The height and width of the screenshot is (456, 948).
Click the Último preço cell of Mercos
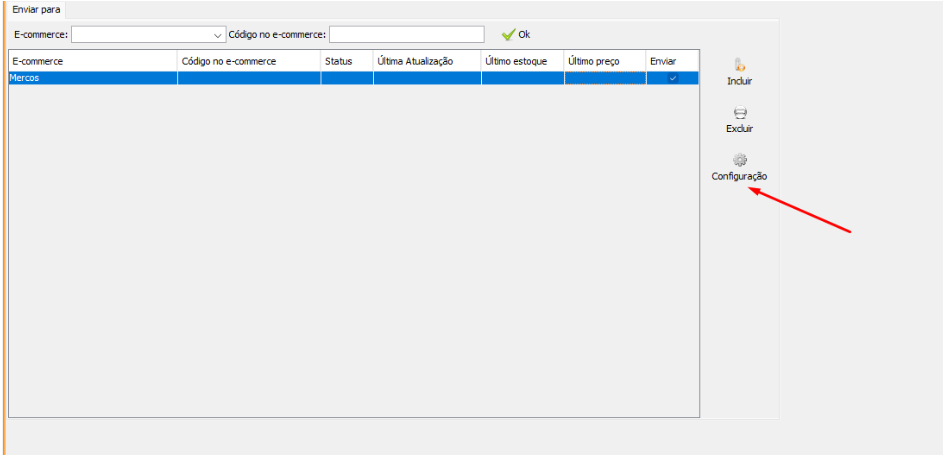pyautogui.click(x=604, y=78)
